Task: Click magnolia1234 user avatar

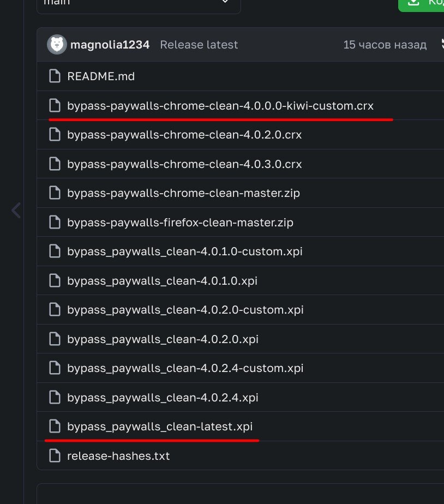Action: tap(57, 44)
